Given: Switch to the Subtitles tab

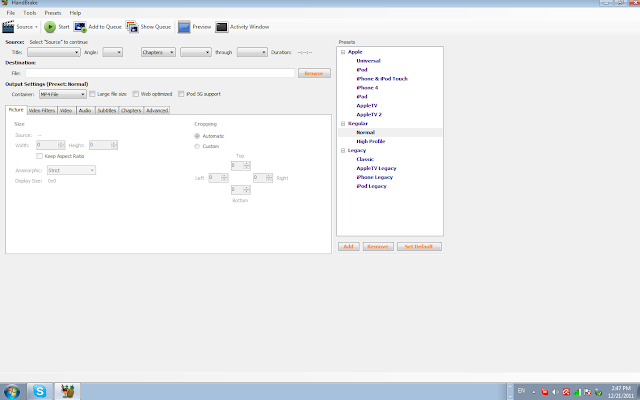Looking at the screenshot, I should coord(107,111).
